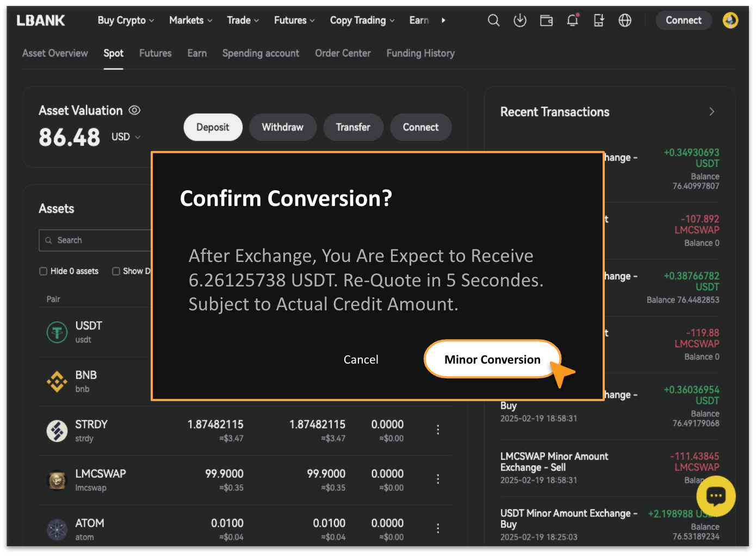Switch to the Funding History tab

coord(420,53)
